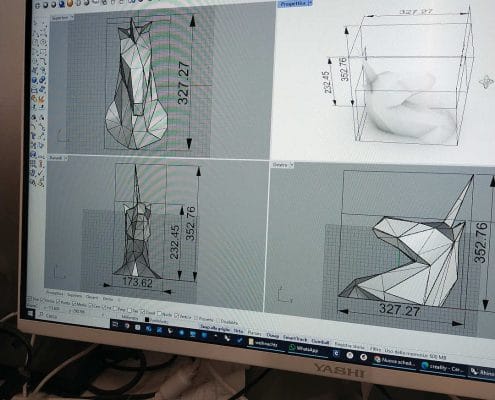The height and width of the screenshot is (400, 495).
Task: Toggle Gumball in status bar
Action: point(320,342)
